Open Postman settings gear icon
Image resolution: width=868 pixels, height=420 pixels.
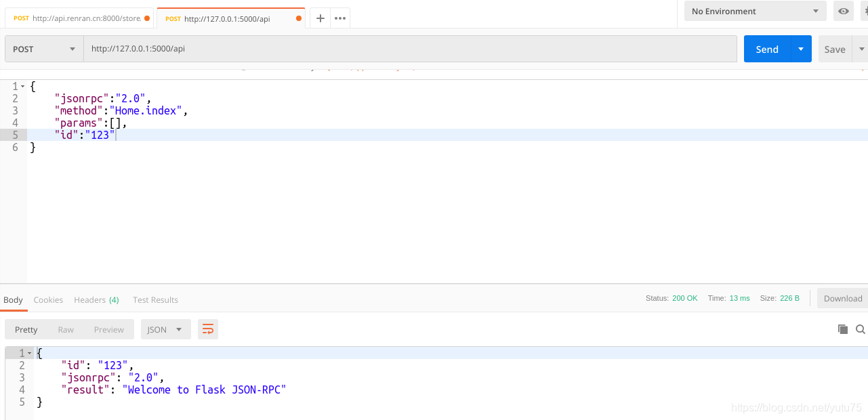[x=865, y=12]
